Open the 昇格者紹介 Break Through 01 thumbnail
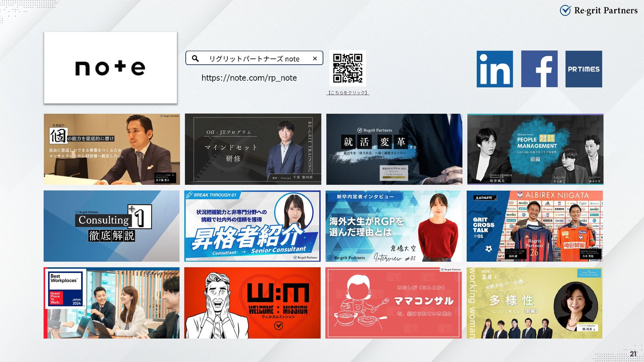 pyautogui.click(x=253, y=226)
